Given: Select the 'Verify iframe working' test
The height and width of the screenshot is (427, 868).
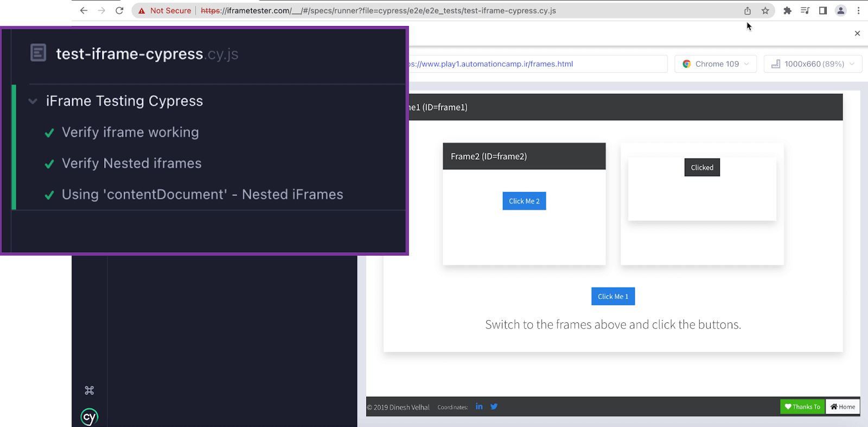Looking at the screenshot, I should pos(130,132).
